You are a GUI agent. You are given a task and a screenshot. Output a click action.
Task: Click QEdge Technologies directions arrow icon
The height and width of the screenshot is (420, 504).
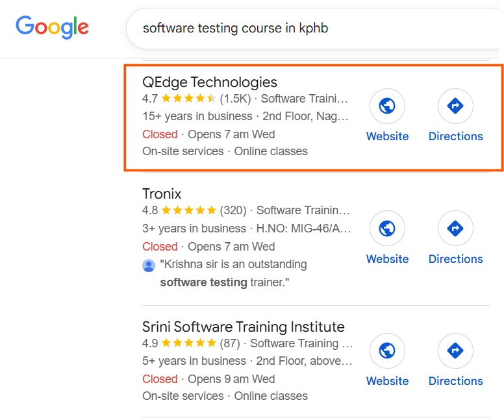click(x=455, y=106)
